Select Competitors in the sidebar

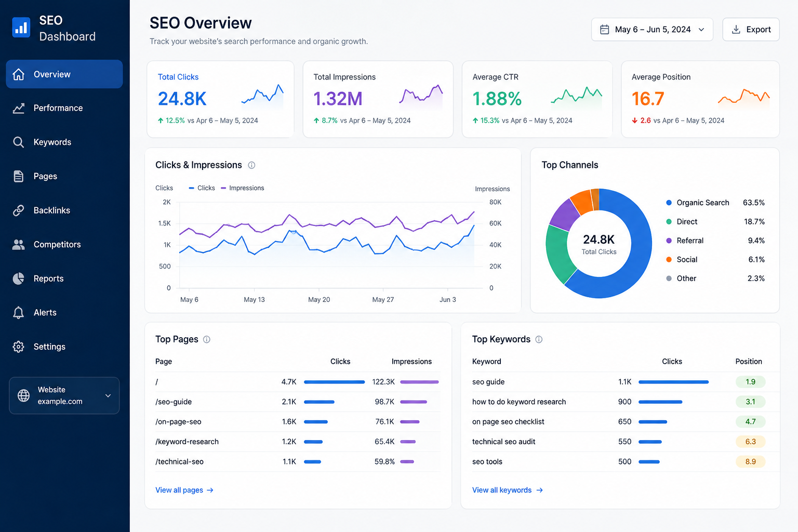pos(64,245)
